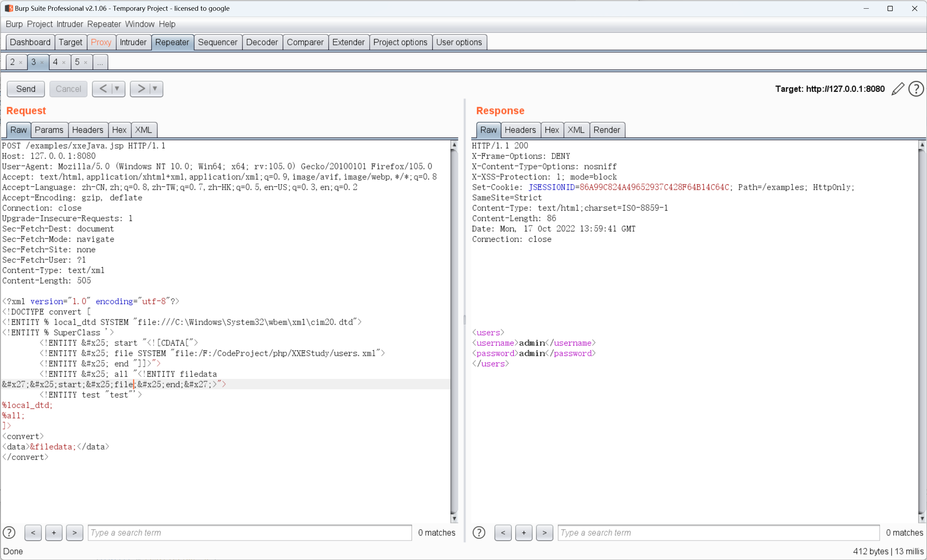Click the 'Target: http://127.0.0.1:8080' label
The width and height of the screenshot is (927, 560).
(830, 89)
